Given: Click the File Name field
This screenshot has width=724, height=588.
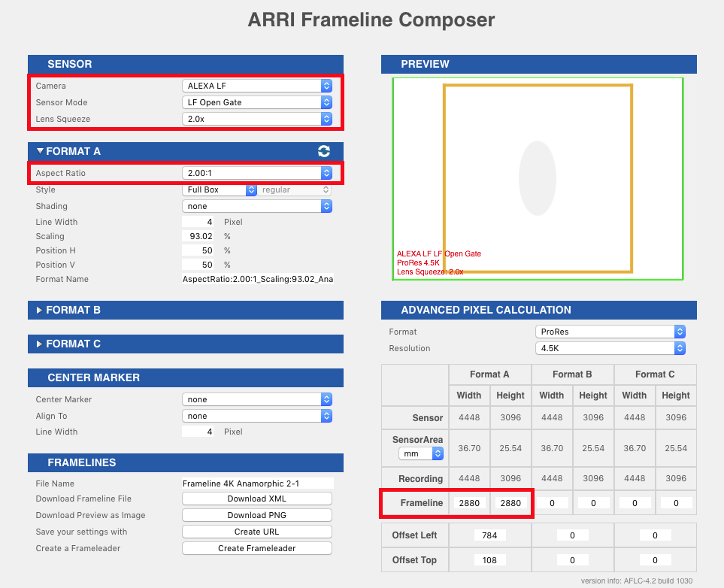Looking at the screenshot, I should tap(258, 483).
